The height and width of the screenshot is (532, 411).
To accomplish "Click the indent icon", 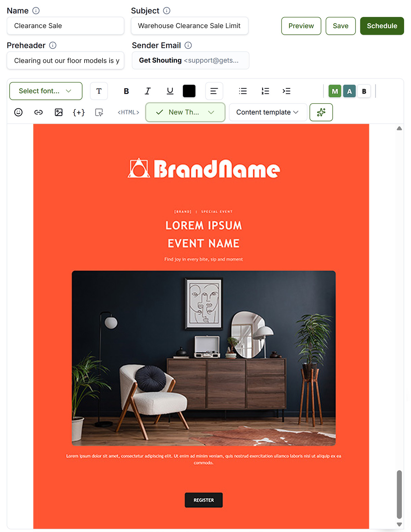I will point(286,91).
